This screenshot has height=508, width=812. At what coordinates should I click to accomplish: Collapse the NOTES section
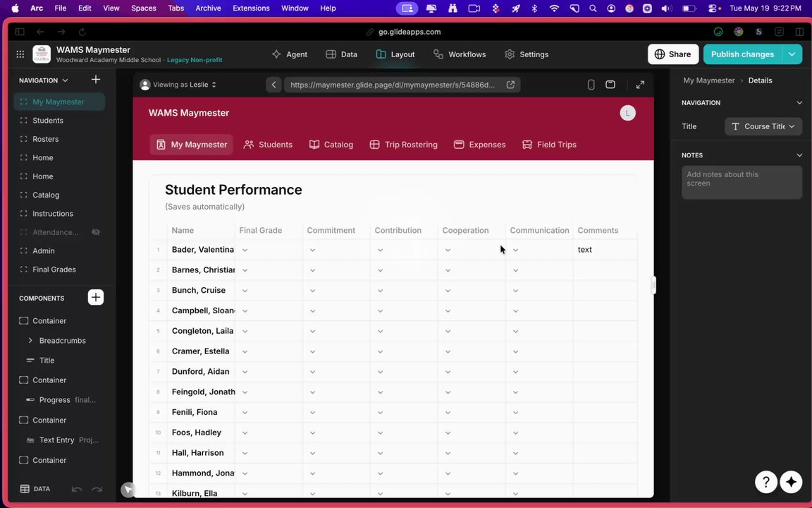pyautogui.click(x=799, y=155)
